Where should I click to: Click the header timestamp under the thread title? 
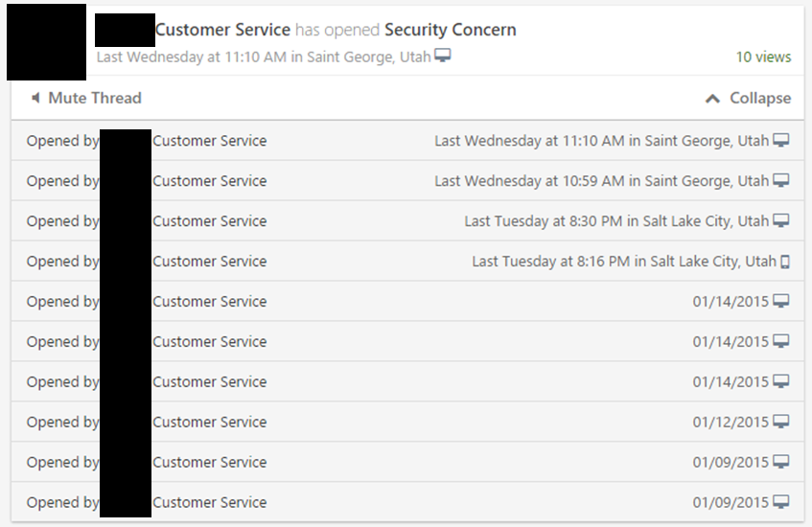tap(264, 57)
